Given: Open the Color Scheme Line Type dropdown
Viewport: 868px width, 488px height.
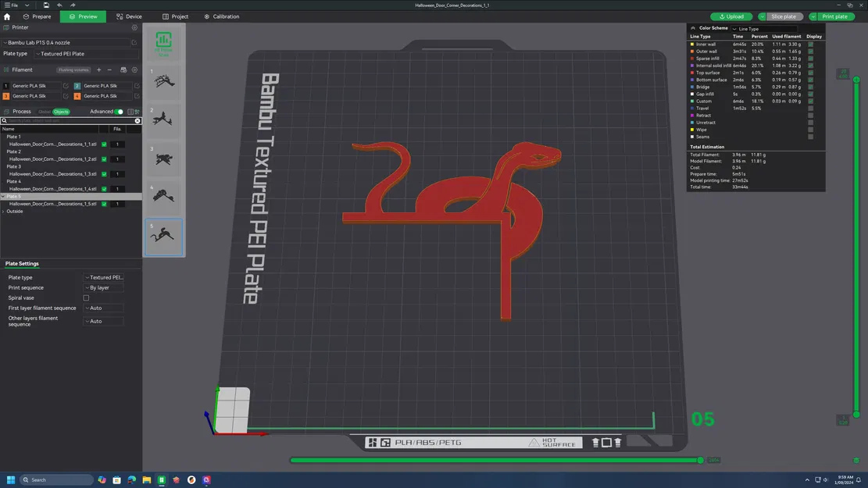Looking at the screenshot, I should 764,29.
